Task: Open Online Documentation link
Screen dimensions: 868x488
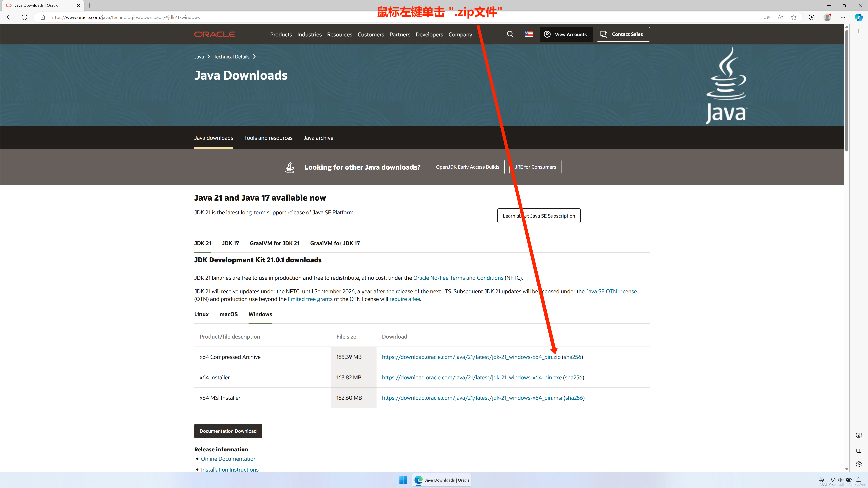Action: pyautogui.click(x=229, y=459)
